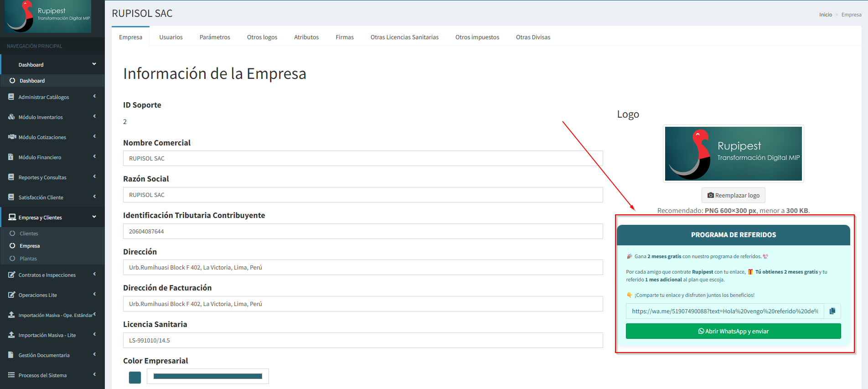The image size is (868, 389).
Task: Collapse Empresa y Clientes chevron
Action: 94,217
